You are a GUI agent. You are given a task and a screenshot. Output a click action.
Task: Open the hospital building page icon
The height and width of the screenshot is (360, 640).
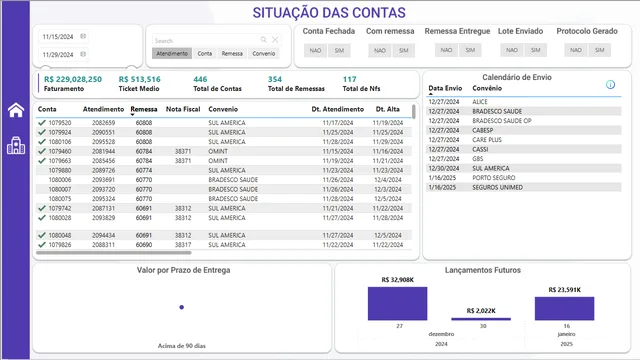16,145
